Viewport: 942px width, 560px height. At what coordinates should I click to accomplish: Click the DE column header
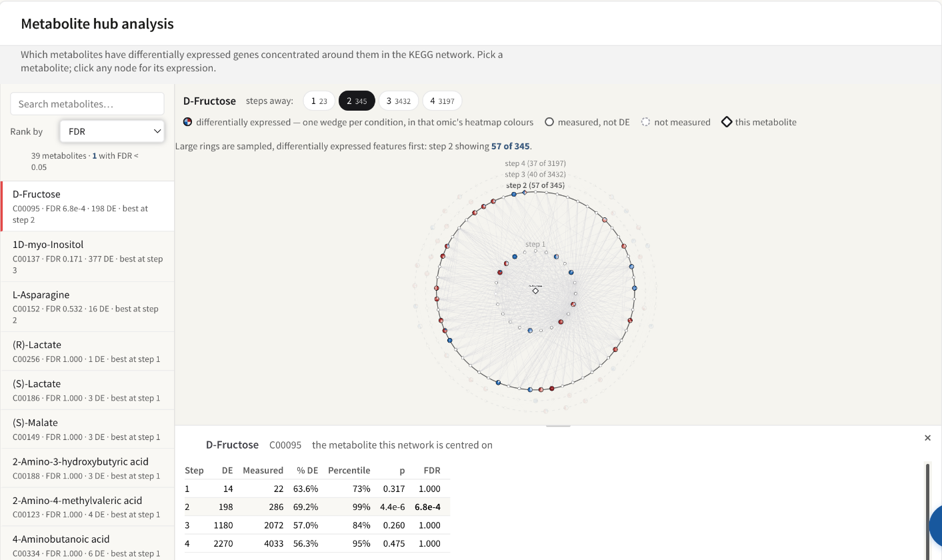point(227,470)
